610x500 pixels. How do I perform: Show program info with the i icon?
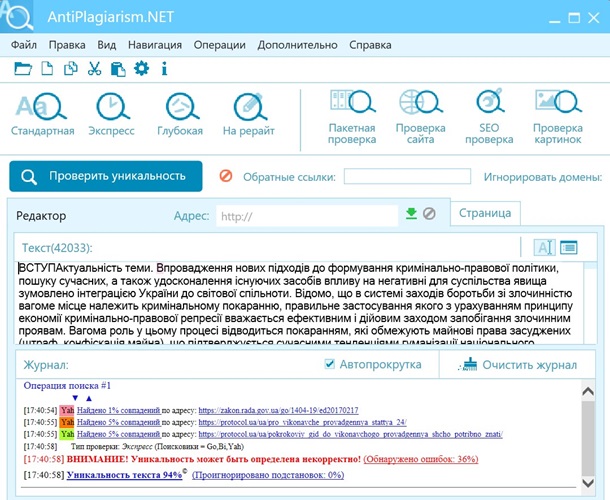click(164, 68)
